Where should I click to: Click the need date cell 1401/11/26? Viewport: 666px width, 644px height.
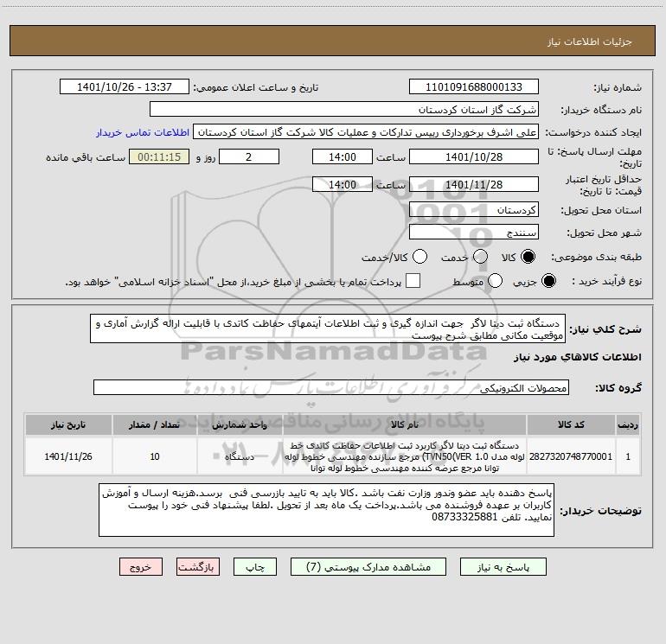(x=68, y=456)
